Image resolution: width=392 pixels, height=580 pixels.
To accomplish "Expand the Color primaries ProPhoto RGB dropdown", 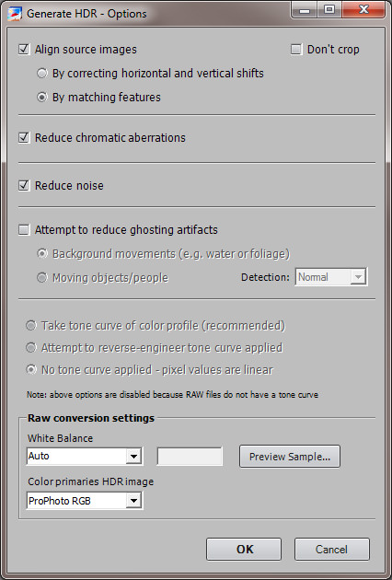I will (x=85, y=501).
